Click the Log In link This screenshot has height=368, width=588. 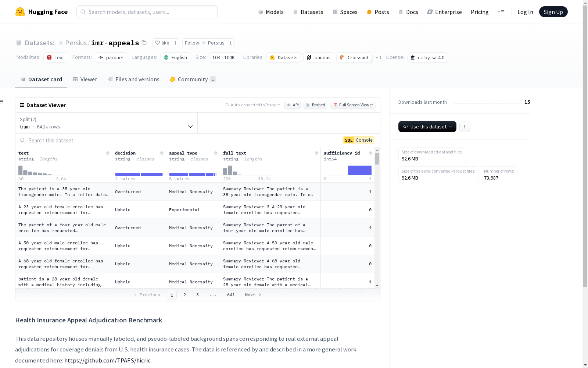coord(525,12)
